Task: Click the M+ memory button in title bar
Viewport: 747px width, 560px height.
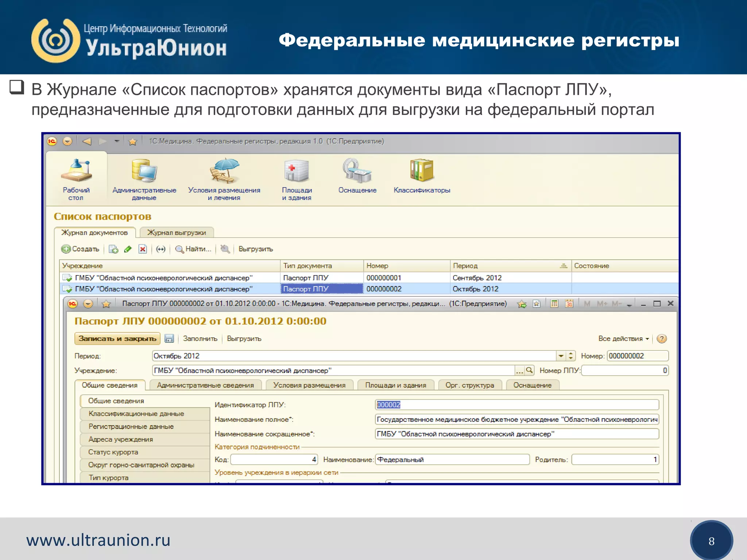Action: pos(602,304)
